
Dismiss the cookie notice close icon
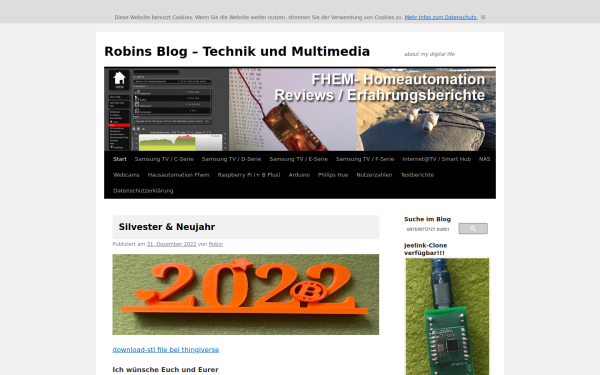[483, 17]
